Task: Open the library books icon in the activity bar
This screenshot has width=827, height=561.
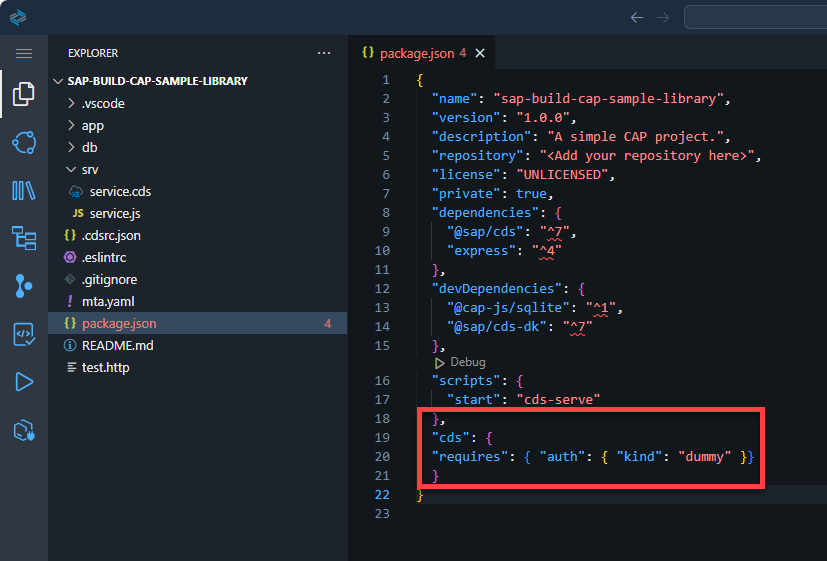Action: coord(24,190)
